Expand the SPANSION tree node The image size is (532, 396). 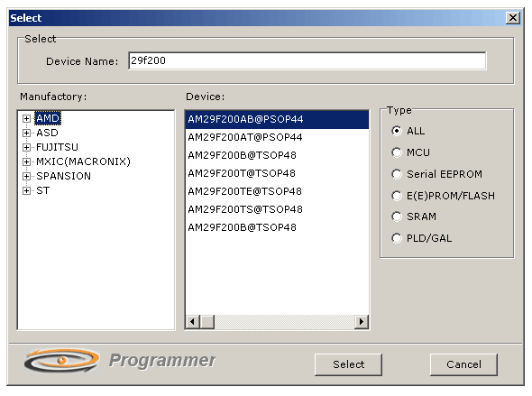pos(26,176)
